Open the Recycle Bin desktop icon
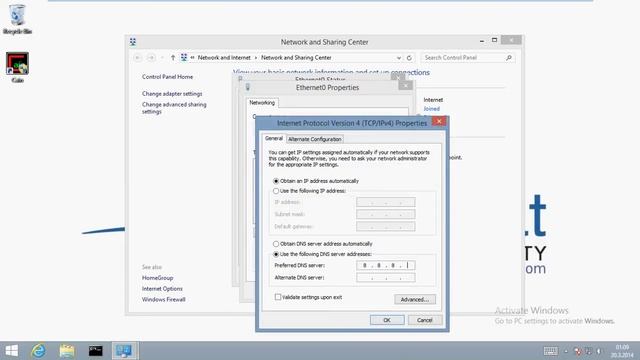This screenshot has width=640, height=360. pyautogui.click(x=17, y=19)
